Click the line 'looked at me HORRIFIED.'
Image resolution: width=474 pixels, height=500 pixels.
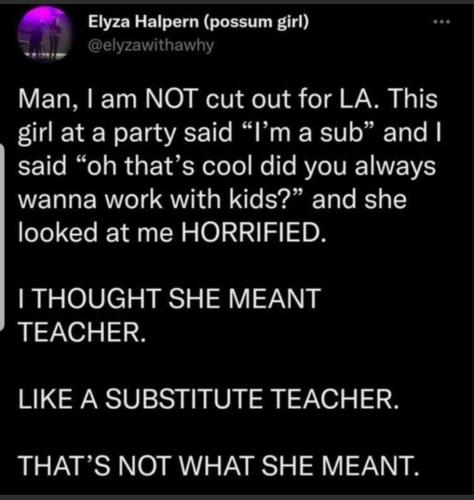(171, 233)
